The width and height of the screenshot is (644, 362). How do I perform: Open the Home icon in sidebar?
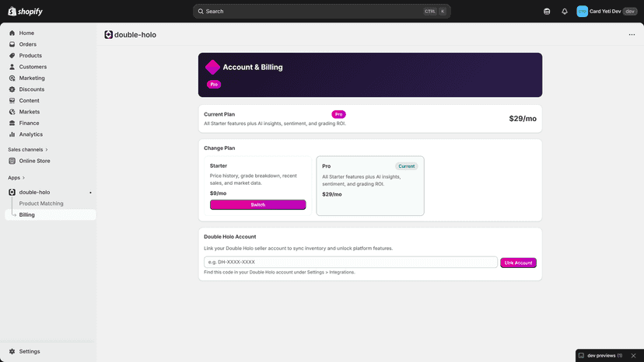click(12, 33)
